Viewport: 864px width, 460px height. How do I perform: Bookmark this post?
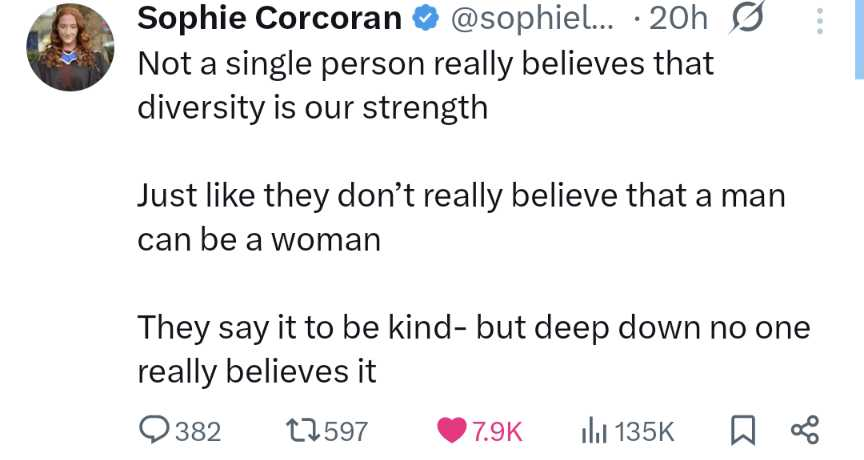pos(743,431)
